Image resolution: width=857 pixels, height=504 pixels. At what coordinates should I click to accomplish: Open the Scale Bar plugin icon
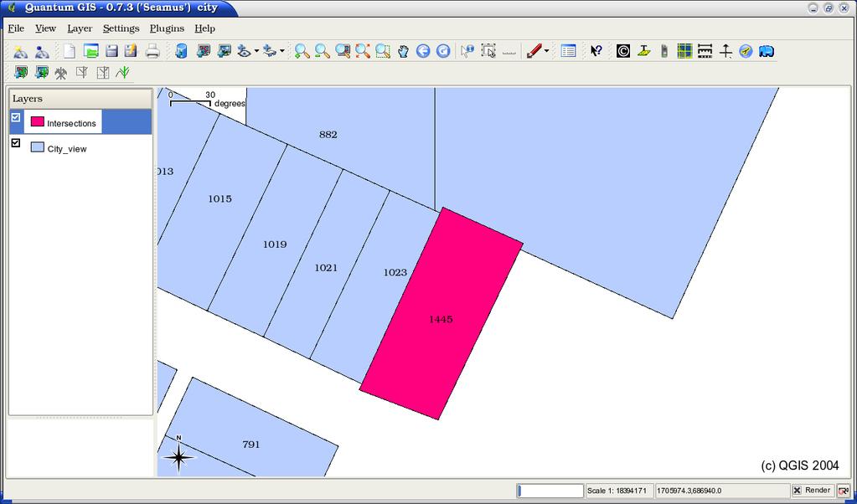pyautogui.click(x=705, y=51)
